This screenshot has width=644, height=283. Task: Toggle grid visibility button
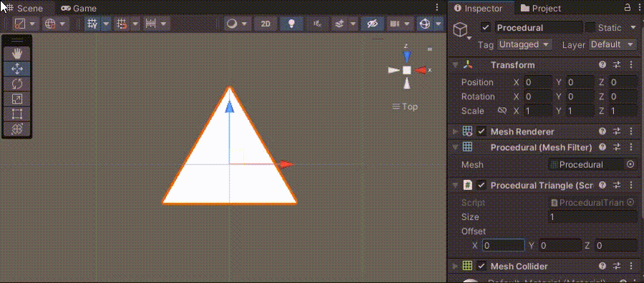coord(92,24)
